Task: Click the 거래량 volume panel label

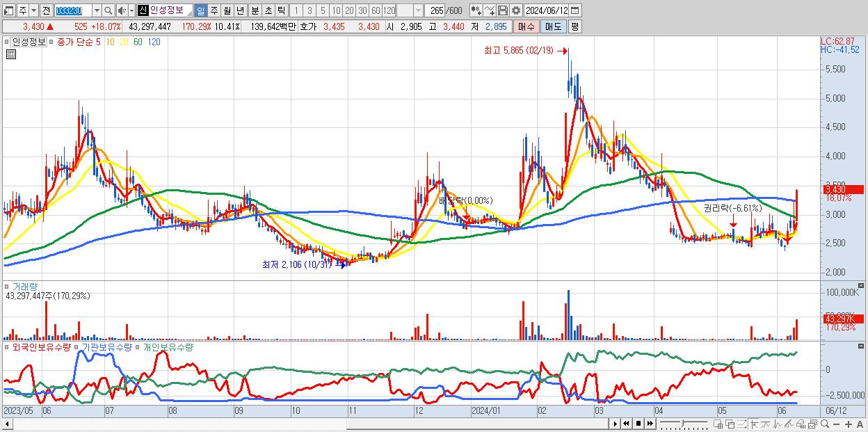Action: [x=24, y=287]
